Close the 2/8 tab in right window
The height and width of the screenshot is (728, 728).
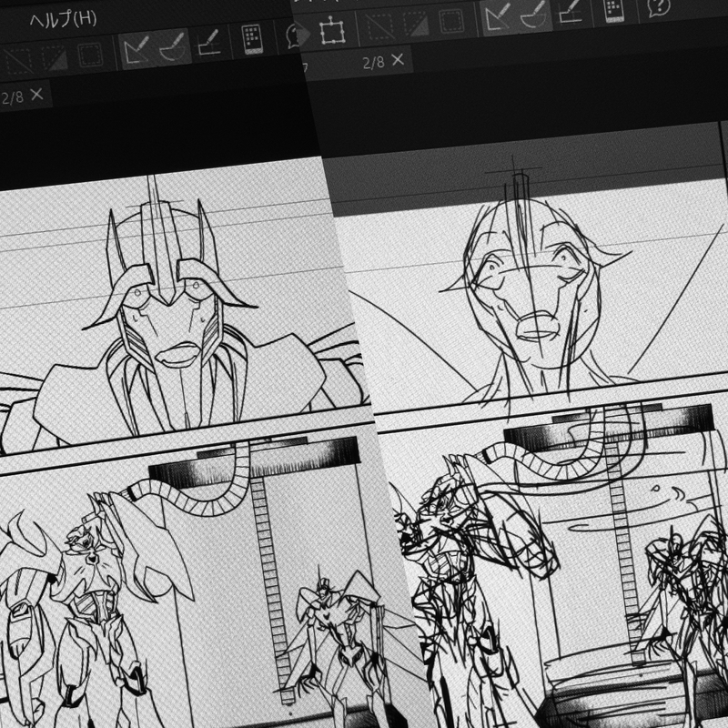[398, 60]
